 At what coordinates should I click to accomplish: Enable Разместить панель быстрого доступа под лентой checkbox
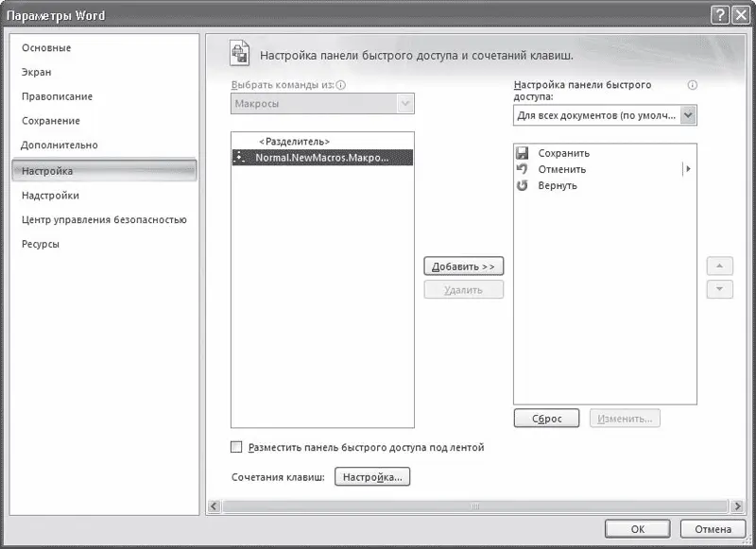(x=237, y=447)
